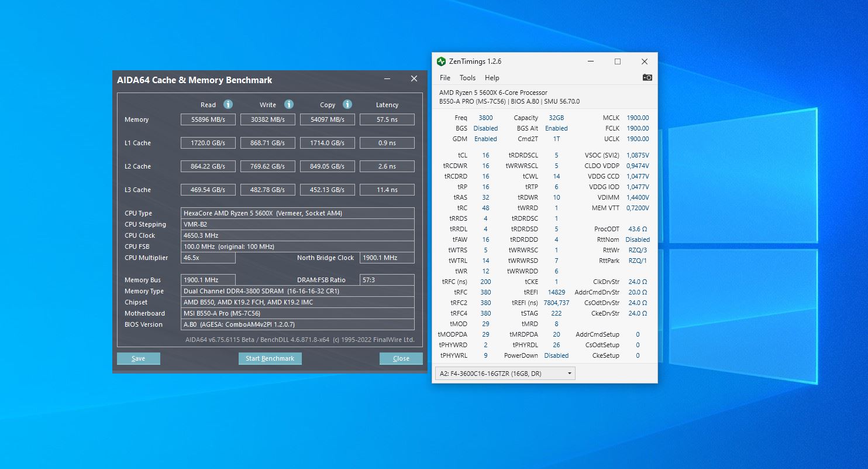
Task: Click the L3 Cache latency value 11.4 ns
Action: (x=387, y=190)
